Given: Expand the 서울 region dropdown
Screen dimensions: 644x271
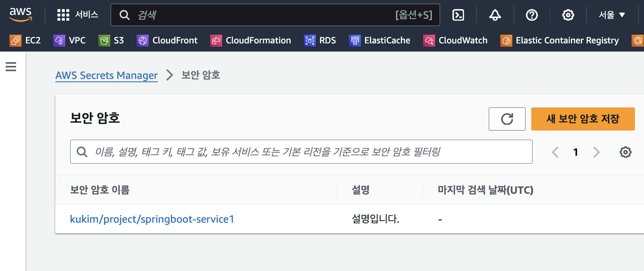Looking at the screenshot, I should pyautogui.click(x=612, y=15).
